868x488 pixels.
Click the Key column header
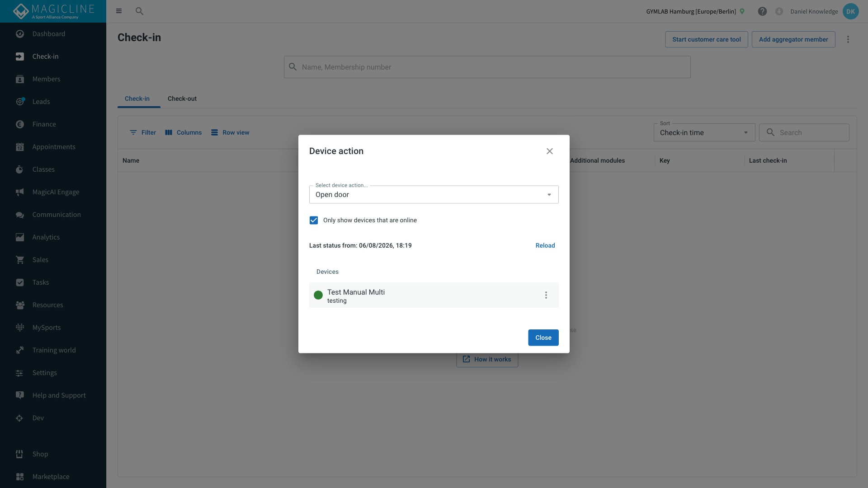(x=665, y=160)
